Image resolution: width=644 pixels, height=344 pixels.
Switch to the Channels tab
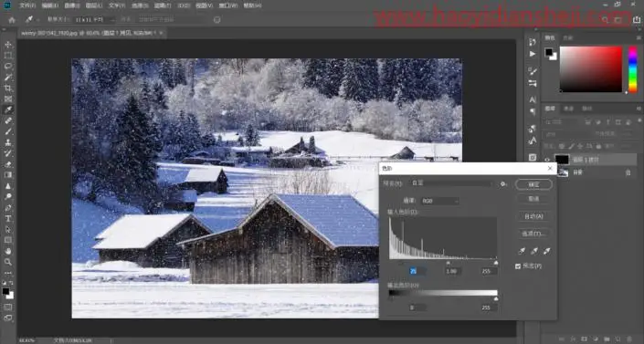[x=569, y=109]
